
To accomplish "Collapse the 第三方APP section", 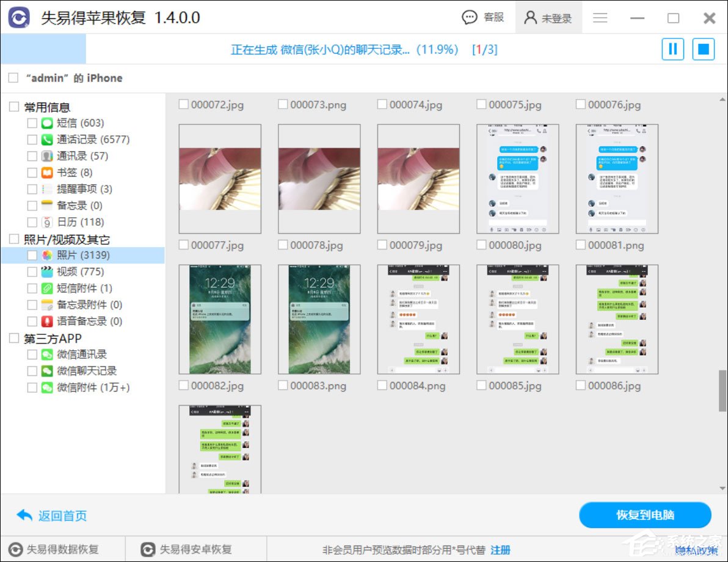I will click(13, 337).
